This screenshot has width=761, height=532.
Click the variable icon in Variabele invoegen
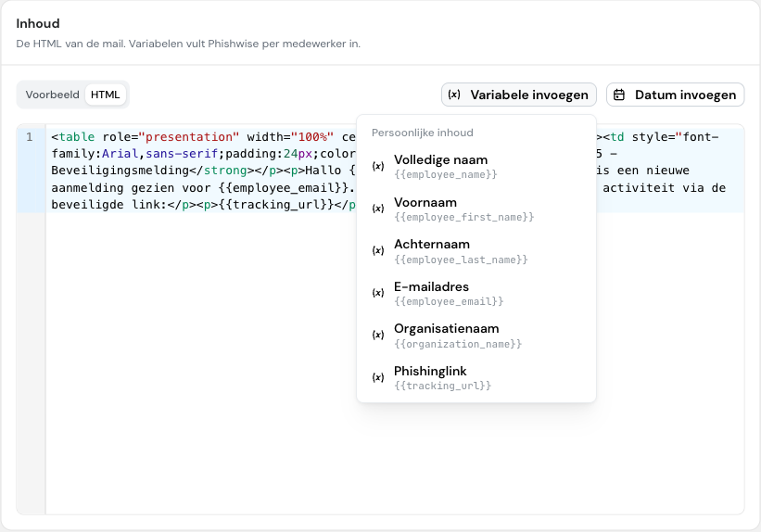454,95
